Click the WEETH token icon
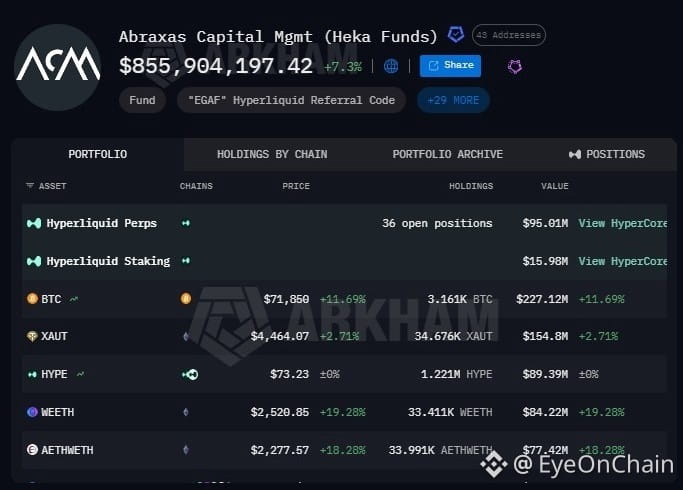 point(32,412)
